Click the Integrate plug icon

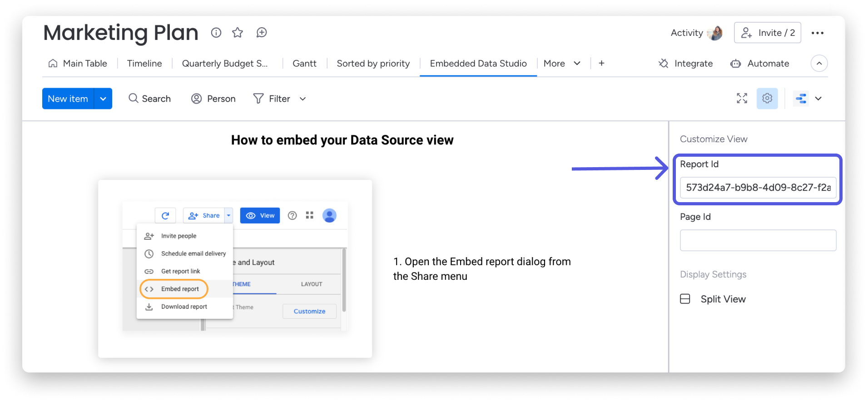[x=664, y=64]
